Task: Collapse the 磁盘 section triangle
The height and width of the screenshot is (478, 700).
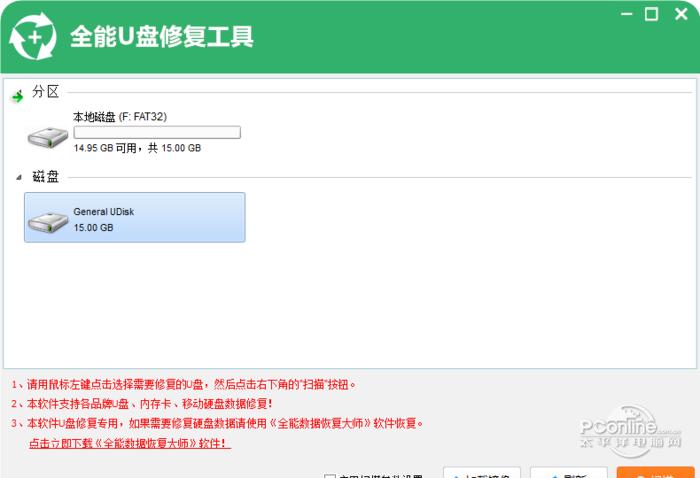Action: [x=19, y=177]
